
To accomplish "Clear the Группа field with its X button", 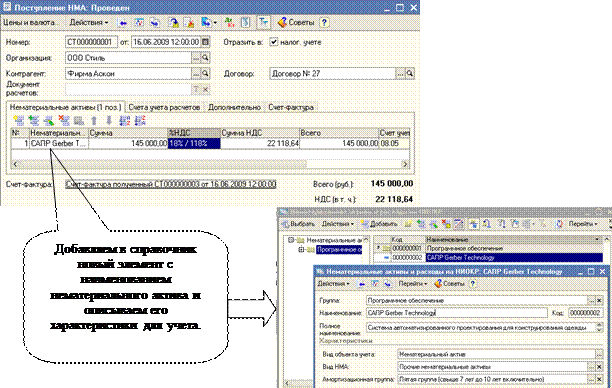I will pyautogui.click(x=599, y=300).
